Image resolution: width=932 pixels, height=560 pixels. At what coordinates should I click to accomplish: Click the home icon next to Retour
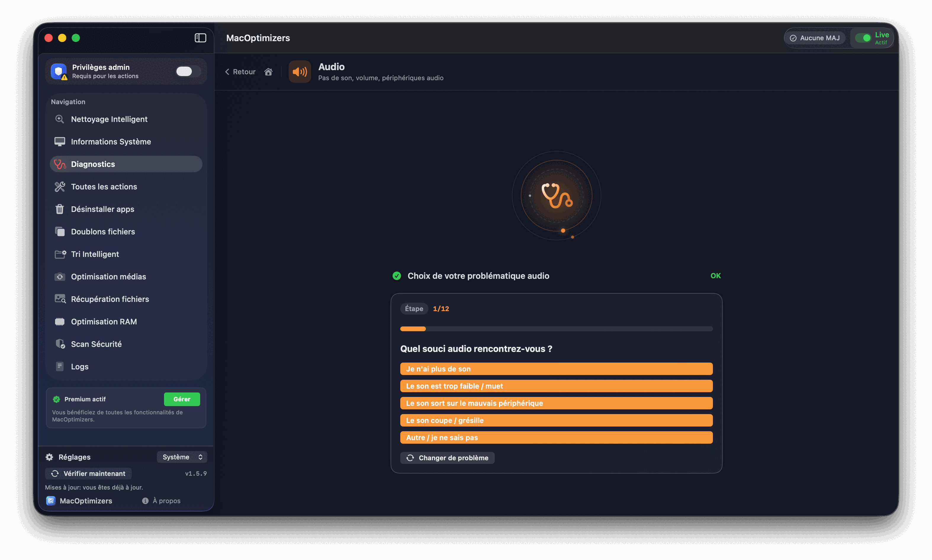(269, 72)
